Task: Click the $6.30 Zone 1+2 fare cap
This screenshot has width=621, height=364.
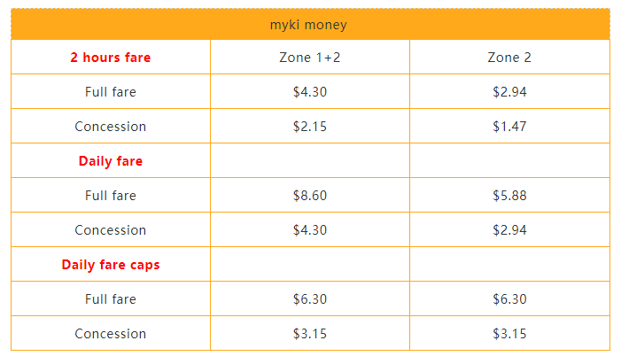Action: point(310,299)
